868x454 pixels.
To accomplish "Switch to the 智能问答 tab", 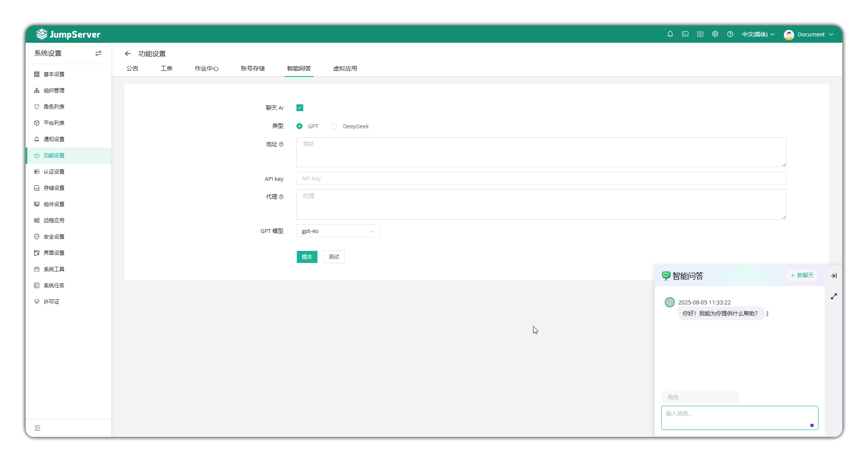I will pos(299,68).
